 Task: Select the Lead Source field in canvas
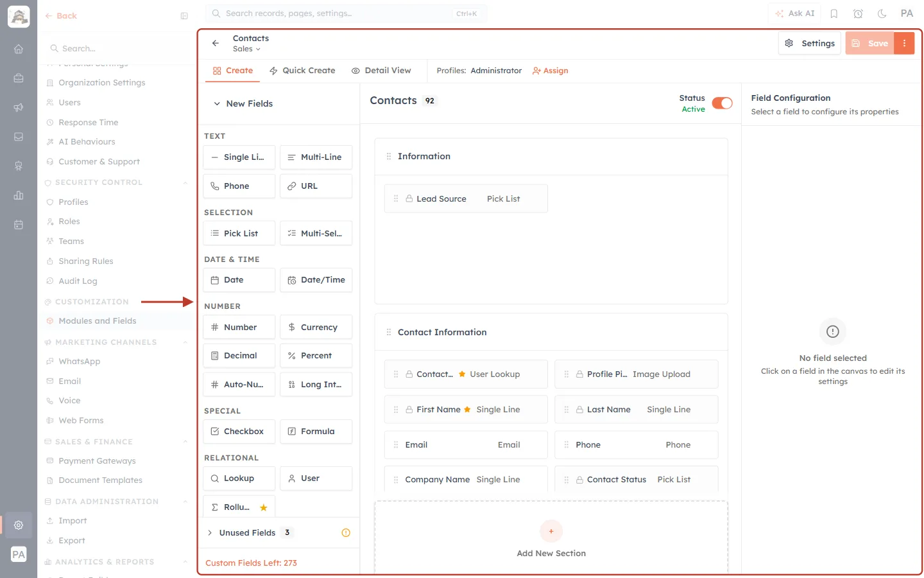(x=466, y=198)
